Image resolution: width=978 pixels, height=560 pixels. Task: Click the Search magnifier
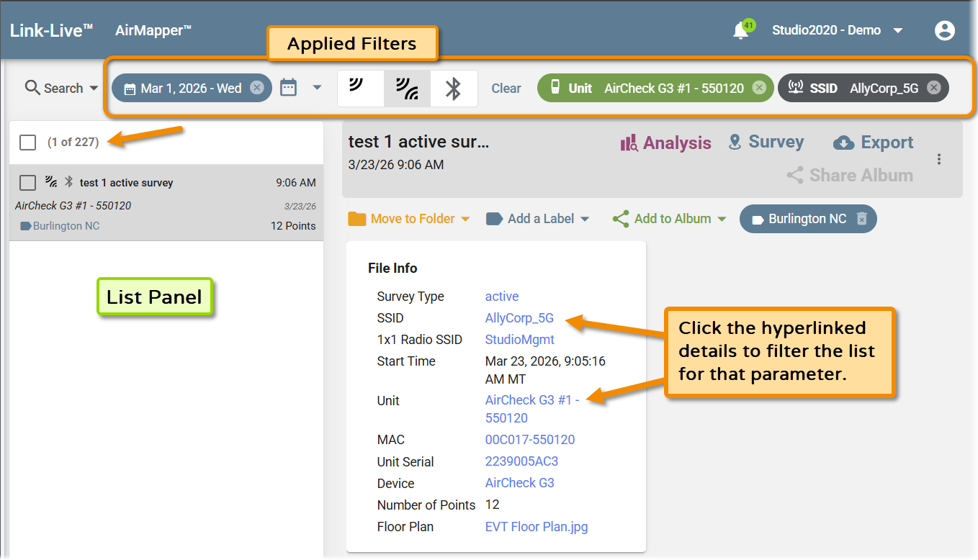[32, 88]
